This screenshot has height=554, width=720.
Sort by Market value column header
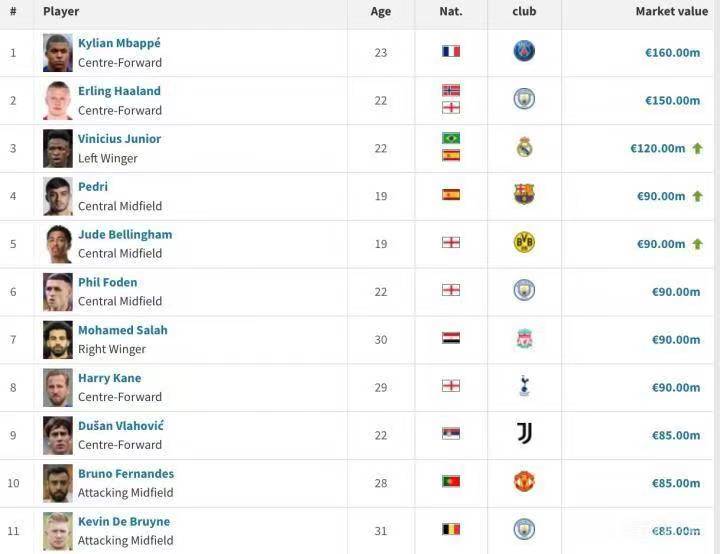pos(671,12)
